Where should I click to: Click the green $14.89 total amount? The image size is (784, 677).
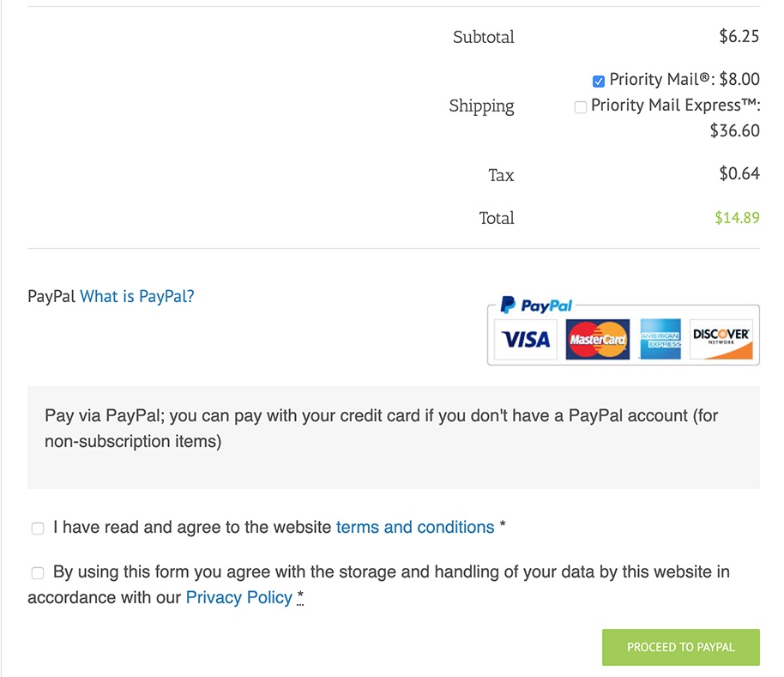(737, 217)
